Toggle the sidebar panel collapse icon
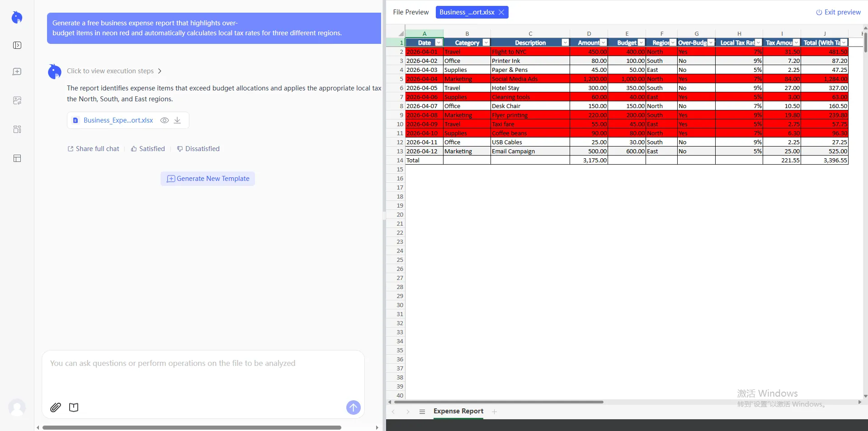 point(17,45)
